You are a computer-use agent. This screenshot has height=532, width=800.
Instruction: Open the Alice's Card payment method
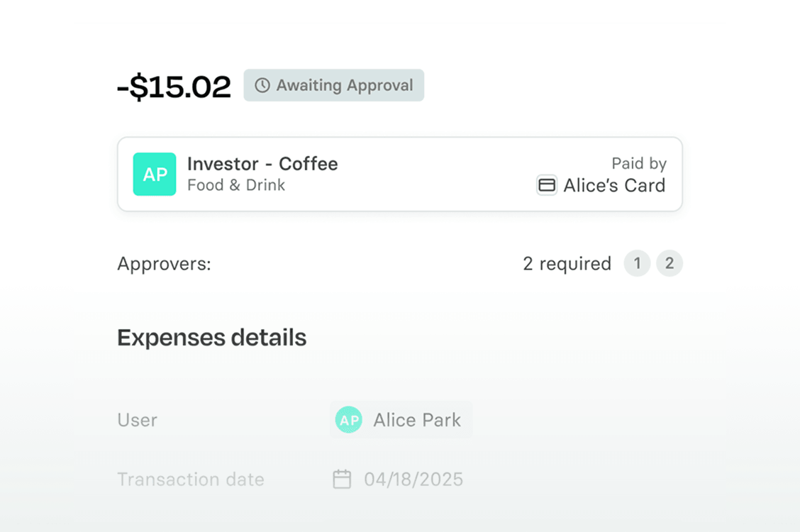tap(614, 186)
